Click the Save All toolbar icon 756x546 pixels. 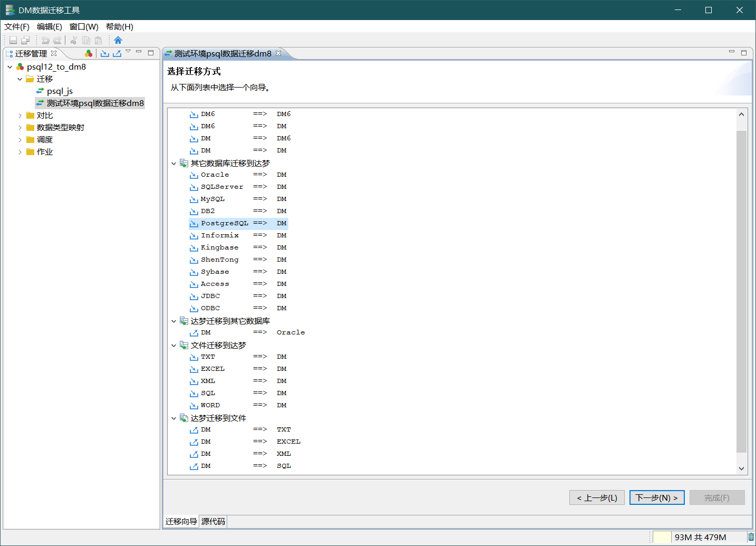[x=25, y=41]
